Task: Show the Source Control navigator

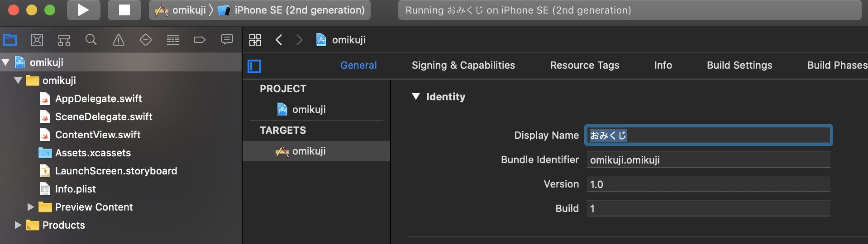Action: pyautogui.click(x=37, y=40)
